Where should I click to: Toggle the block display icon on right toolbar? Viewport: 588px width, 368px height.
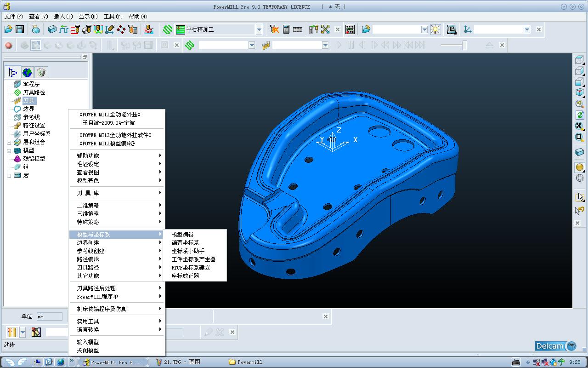(580, 152)
